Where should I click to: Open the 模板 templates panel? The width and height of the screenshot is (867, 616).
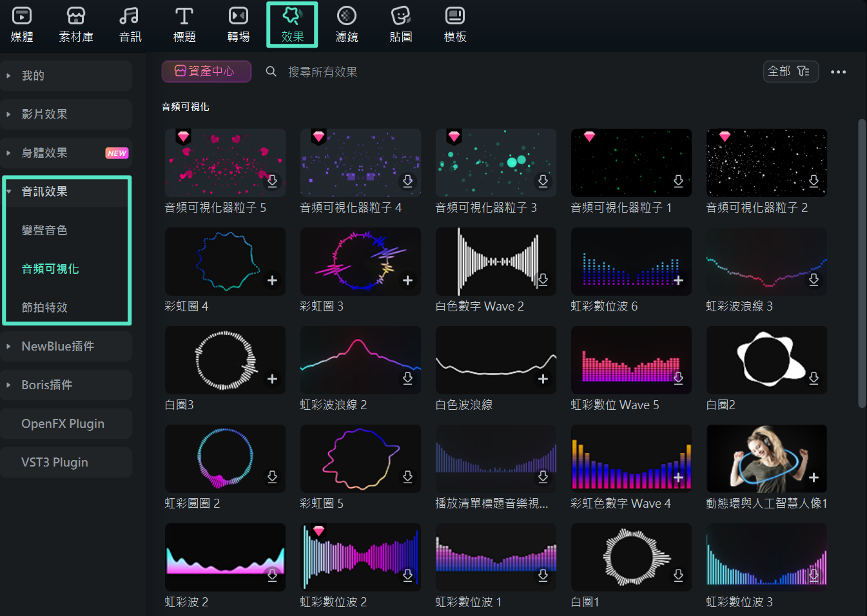tap(454, 24)
